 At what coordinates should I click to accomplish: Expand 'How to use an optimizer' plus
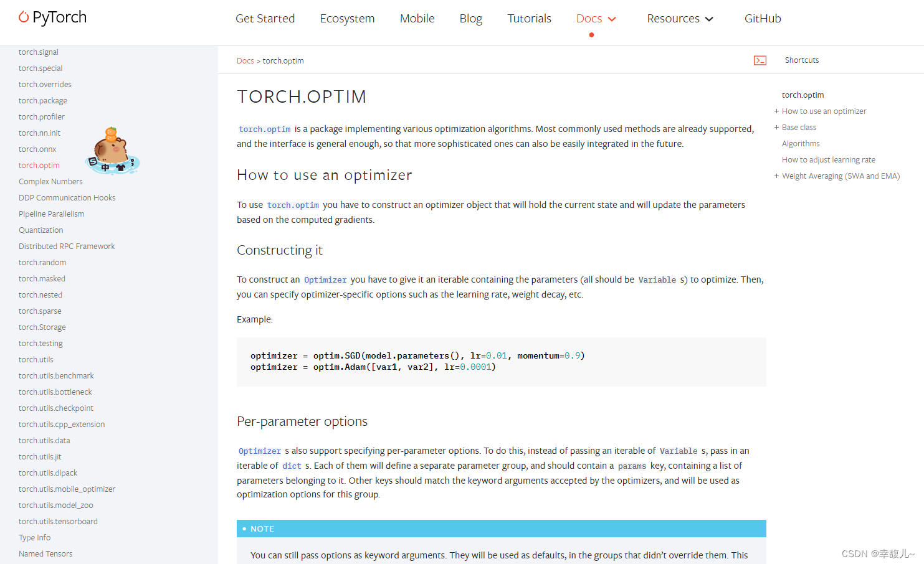tap(776, 111)
